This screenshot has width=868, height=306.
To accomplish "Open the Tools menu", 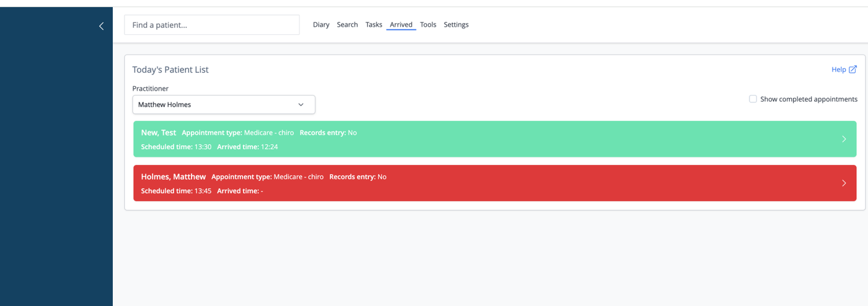I will click(x=428, y=25).
